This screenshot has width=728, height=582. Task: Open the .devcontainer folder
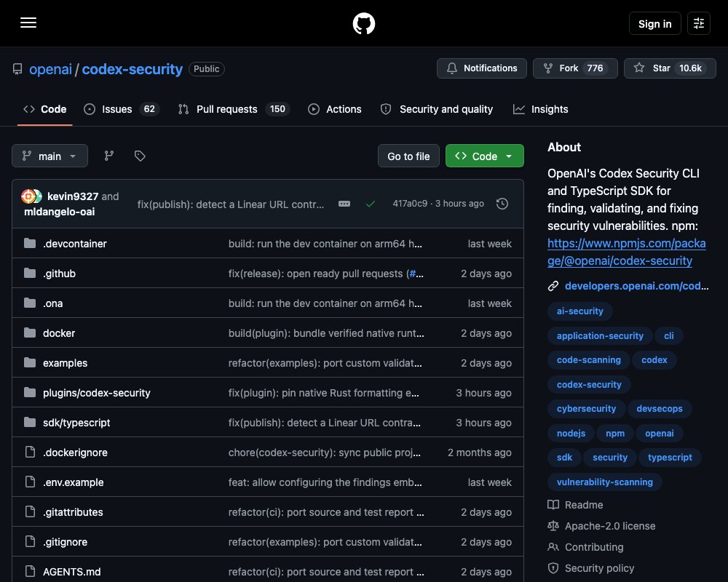point(75,244)
